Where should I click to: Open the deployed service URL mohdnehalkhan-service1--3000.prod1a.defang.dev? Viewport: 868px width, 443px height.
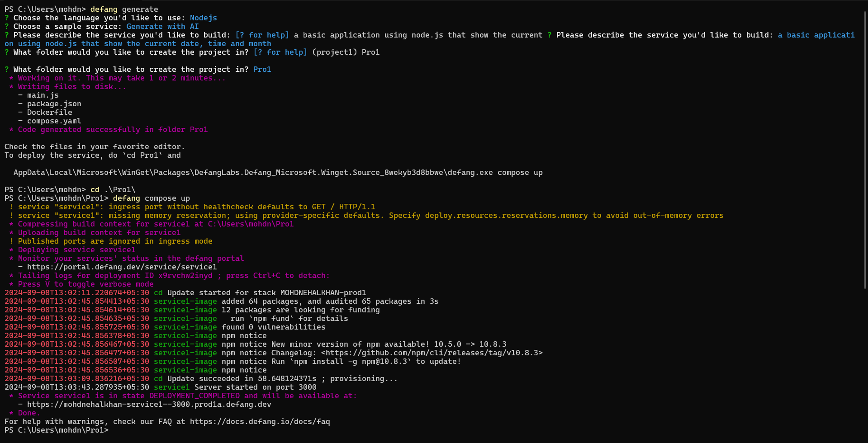[149, 404]
